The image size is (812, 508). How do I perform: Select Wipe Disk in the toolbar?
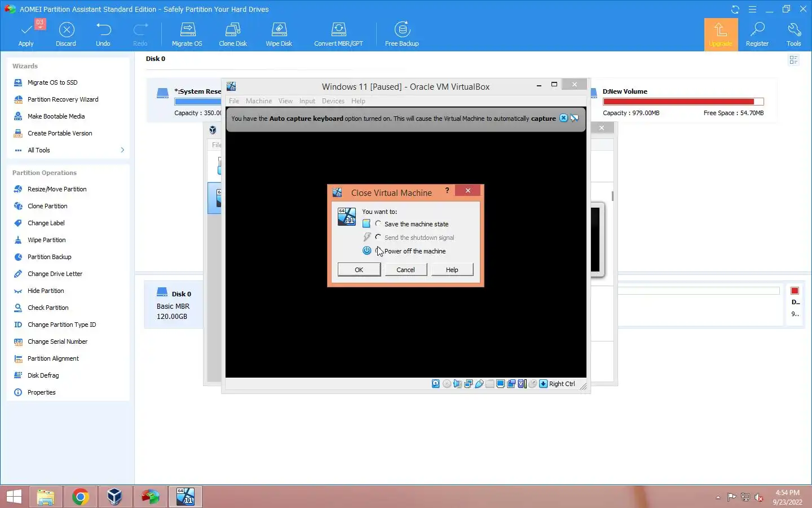click(279, 34)
